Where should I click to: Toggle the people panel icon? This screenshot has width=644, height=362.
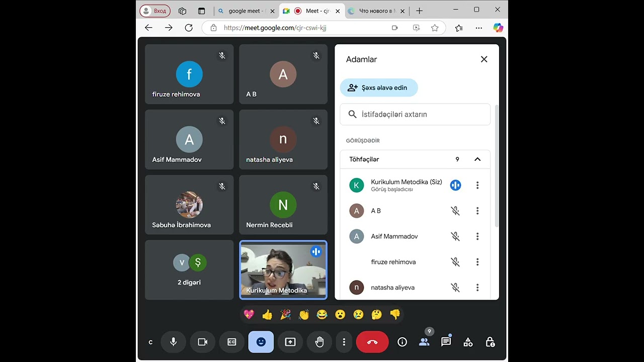coord(424,342)
